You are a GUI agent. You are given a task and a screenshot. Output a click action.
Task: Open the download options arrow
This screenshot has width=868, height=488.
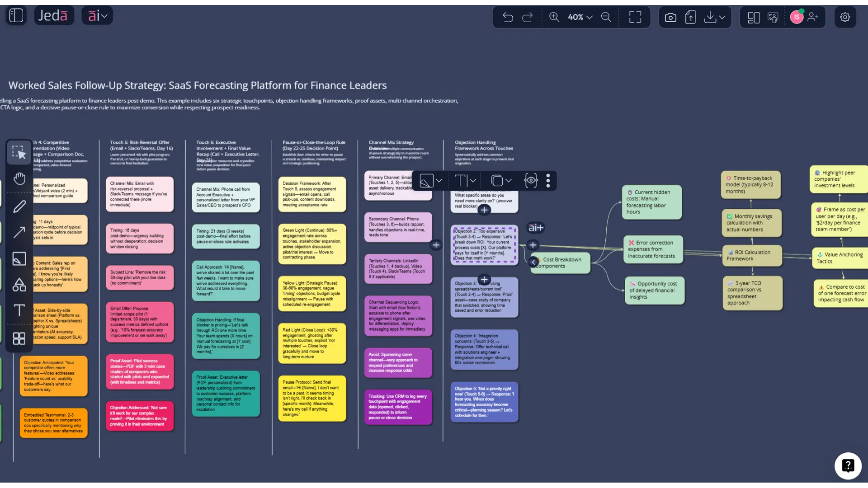tap(722, 17)
